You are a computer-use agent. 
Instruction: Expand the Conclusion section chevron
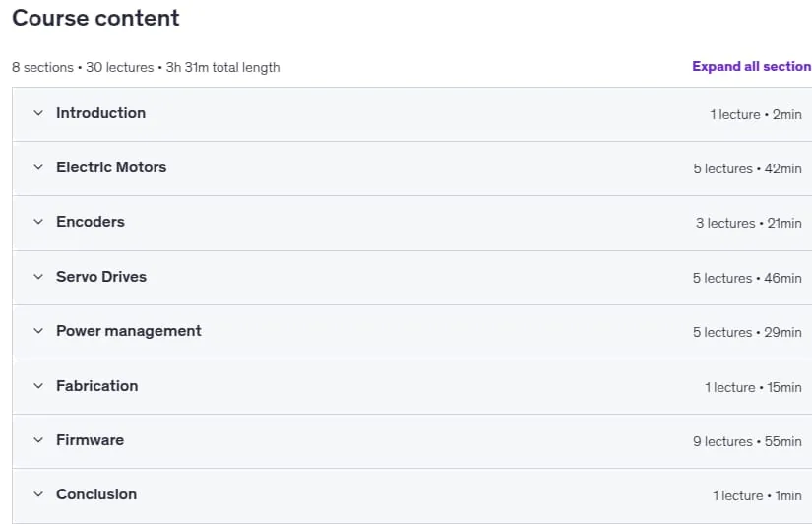38,494
